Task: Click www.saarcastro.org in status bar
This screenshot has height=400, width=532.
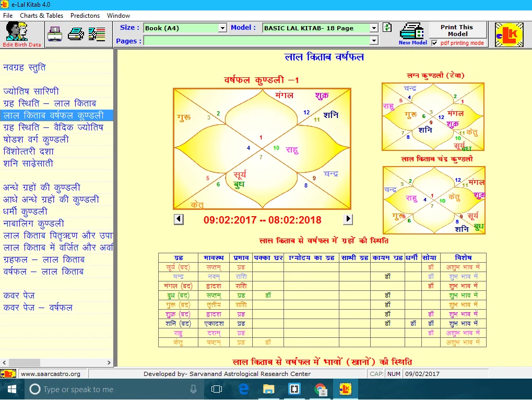Action: 51,374
